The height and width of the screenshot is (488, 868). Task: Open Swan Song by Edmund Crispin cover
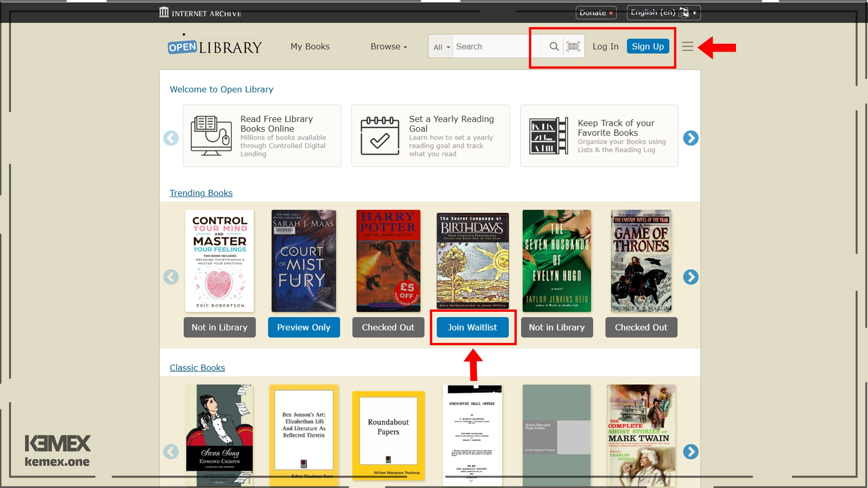click(219, 436)
